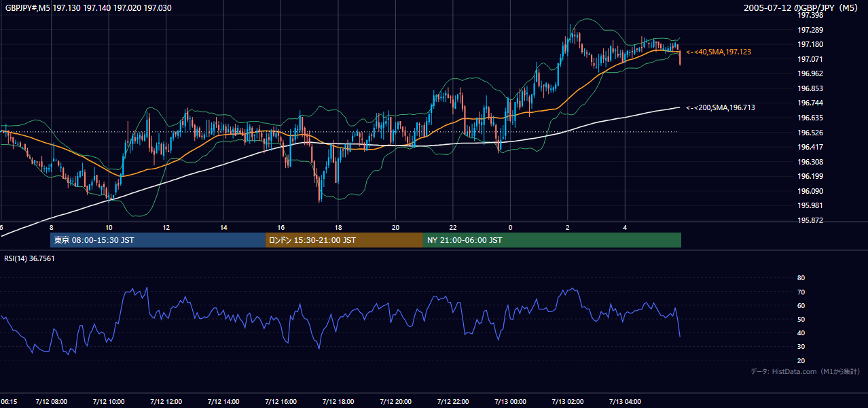The image size is (868, 408).
Task: Click hour tick '14' under price chart
Action: [223, 227]
